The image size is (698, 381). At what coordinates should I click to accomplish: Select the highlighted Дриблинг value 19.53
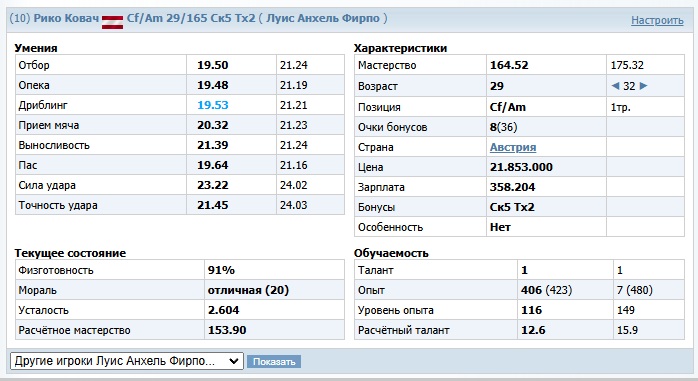coord(212,105)
